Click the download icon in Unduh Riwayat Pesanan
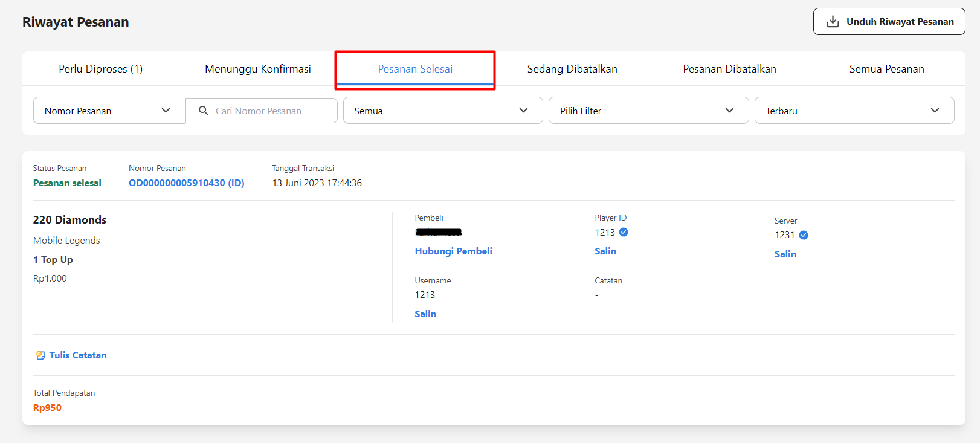 [833, 22]
